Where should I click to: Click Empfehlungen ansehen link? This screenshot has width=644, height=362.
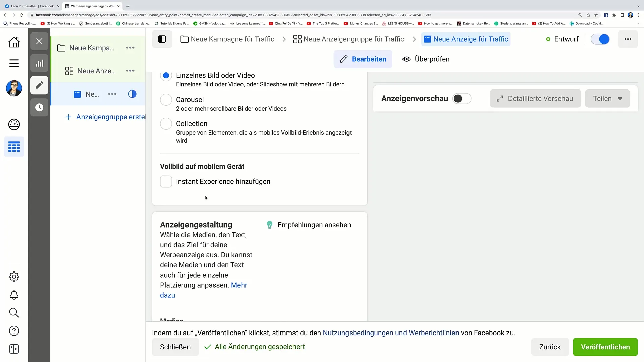[314, 225]
